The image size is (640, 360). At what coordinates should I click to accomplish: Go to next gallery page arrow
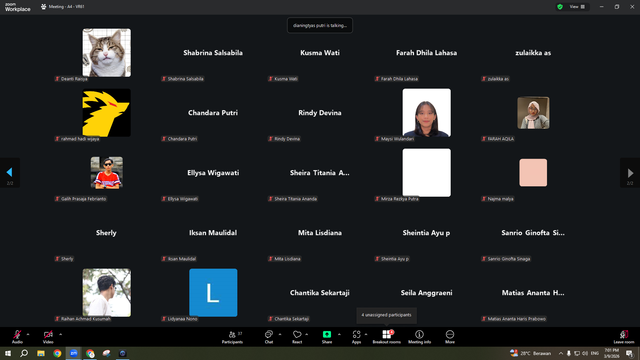(630, 173)
